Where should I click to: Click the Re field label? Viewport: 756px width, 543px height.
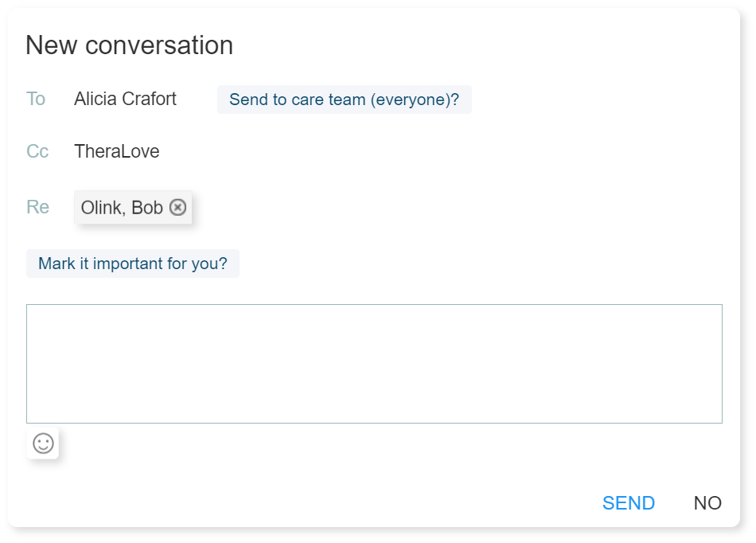click(x=37, y=207)
